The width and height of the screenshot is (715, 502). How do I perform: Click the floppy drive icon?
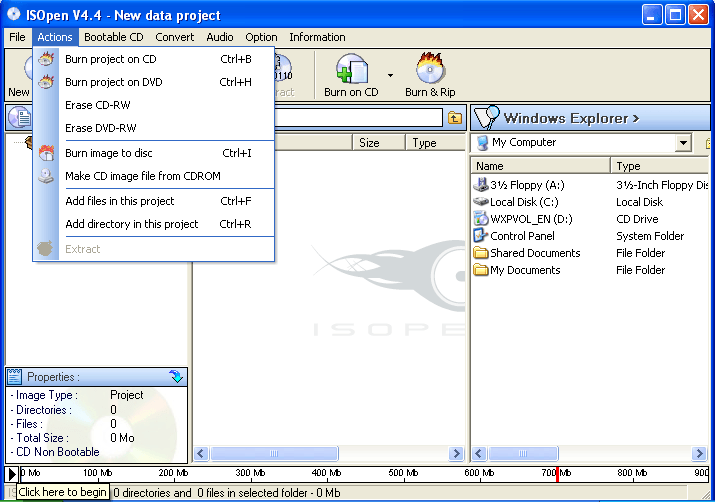tap(481, 185)
